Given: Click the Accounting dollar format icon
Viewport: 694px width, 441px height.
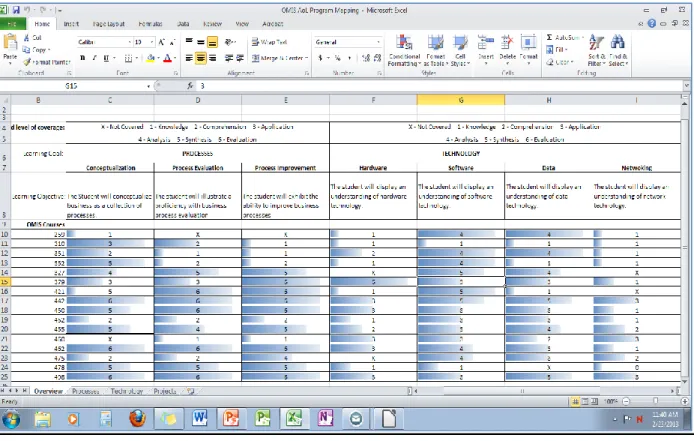Looking at the screenshot, I should coord(320,58).
